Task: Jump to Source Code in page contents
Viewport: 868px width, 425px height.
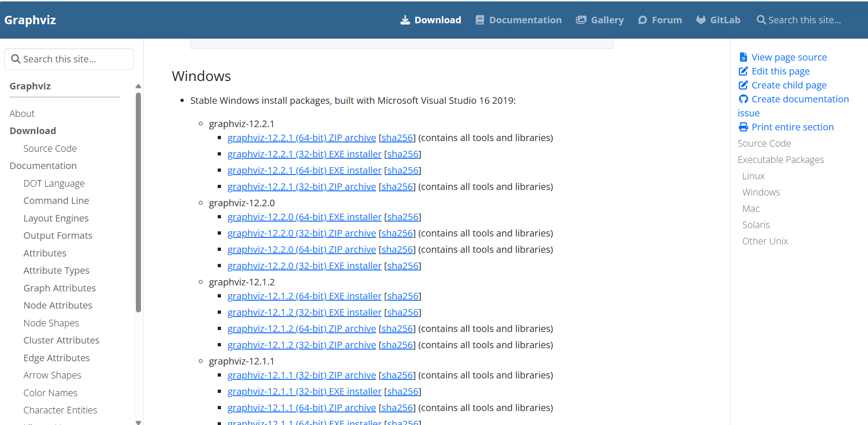Action: coord(764,143)
